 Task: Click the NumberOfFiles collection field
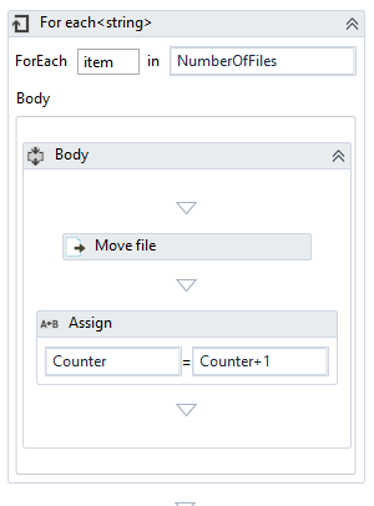coord(263,61)
